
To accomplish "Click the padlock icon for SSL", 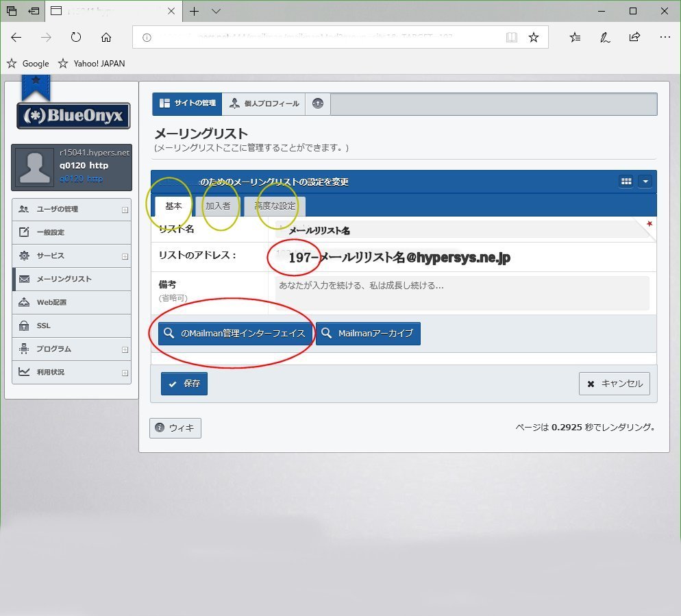I will tap(23, 325).
